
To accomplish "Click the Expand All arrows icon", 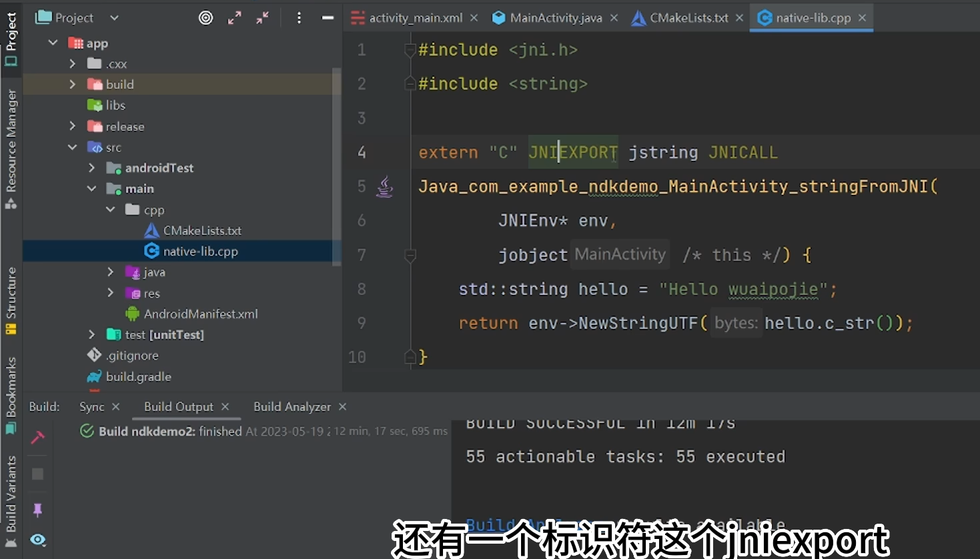I will [234, 18].
